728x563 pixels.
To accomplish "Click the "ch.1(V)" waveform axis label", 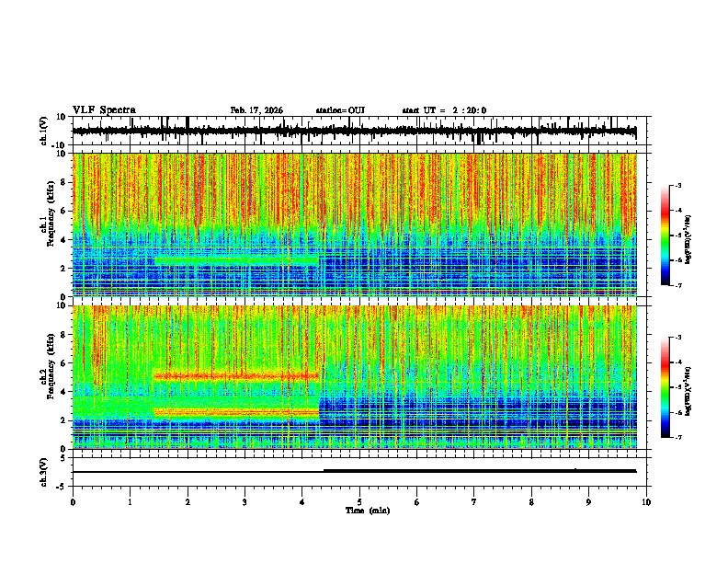I will [44, 131].
